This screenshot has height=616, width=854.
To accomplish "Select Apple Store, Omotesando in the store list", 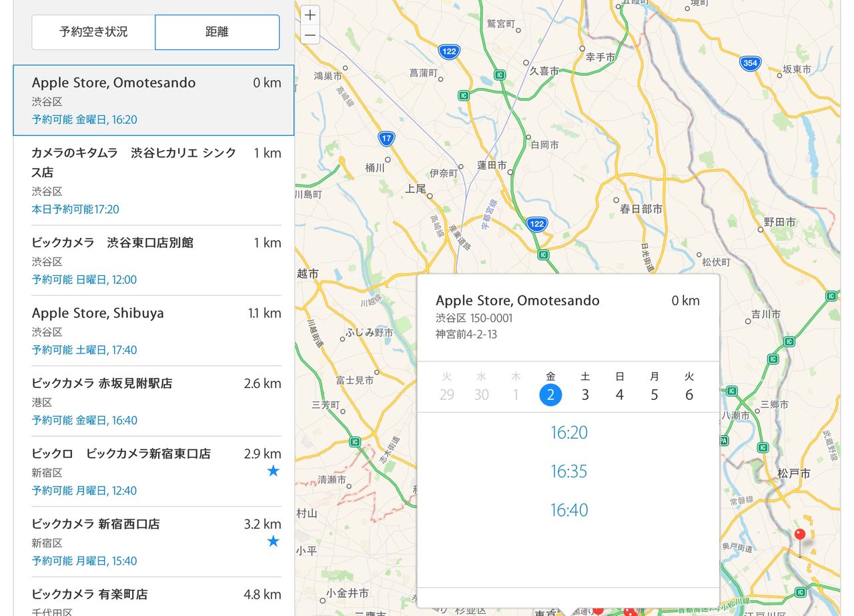I will coord(153,101).
